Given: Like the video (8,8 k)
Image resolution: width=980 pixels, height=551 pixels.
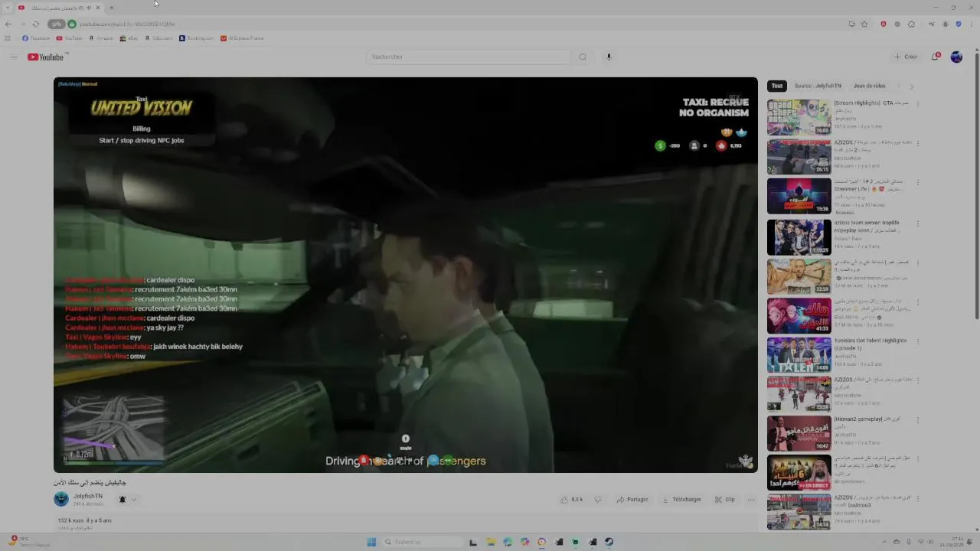Looking at the screenshot, I should 572,500.
